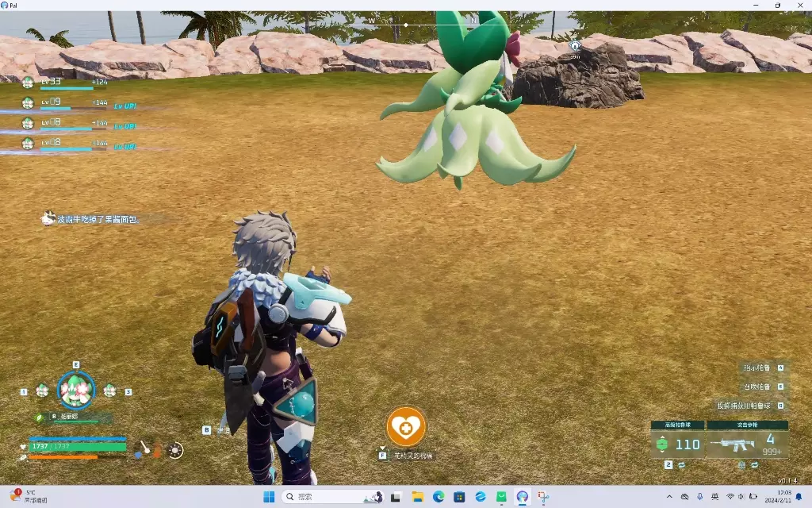Click the green Pal sphere icon
The height and width of the screenshot is (508, 812).
point(662,444)
